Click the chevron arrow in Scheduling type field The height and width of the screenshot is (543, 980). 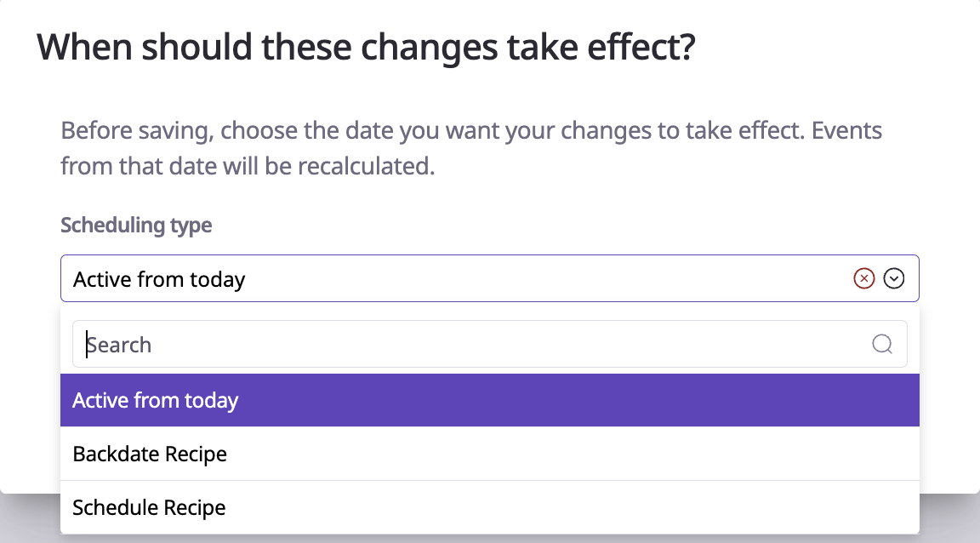pos(893,278)
